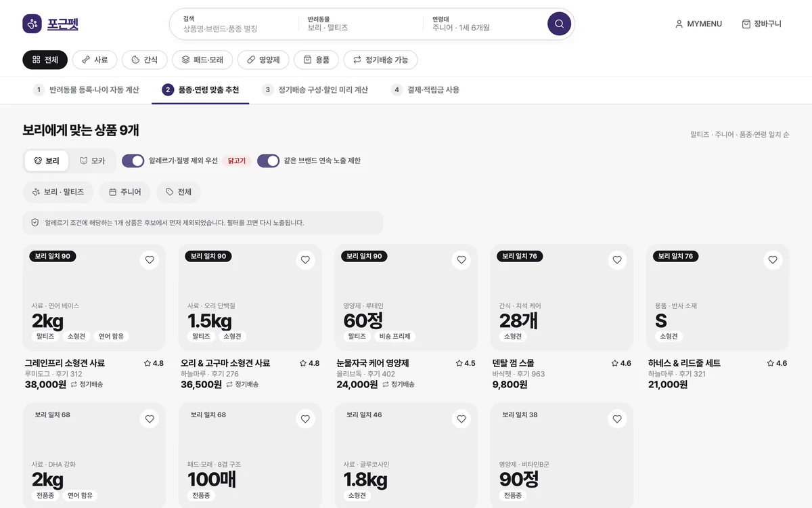Viewport: 812px width, 508px height.
Task: Favorite the DHA 강화 2kg product heart
Action: pyautogui.click(x=150, y=419)
